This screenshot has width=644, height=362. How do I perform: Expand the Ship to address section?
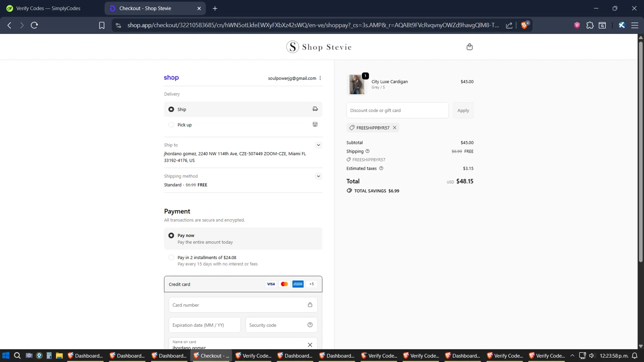coord(319,145)
